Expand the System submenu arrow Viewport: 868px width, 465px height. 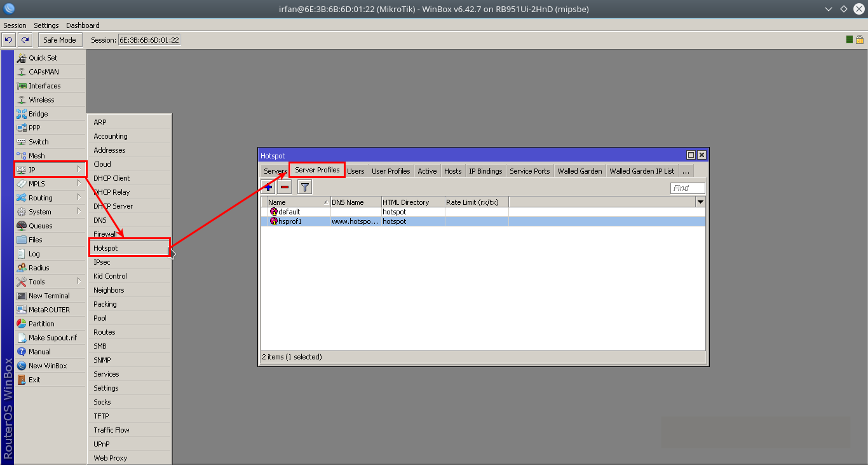coord(79,211)
